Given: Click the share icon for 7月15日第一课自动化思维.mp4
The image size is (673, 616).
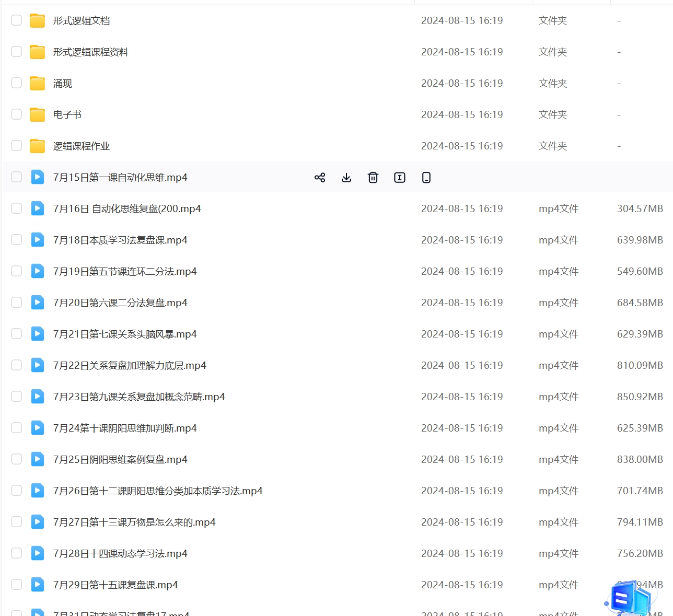Looking at the screenshot, I should 320,178.
